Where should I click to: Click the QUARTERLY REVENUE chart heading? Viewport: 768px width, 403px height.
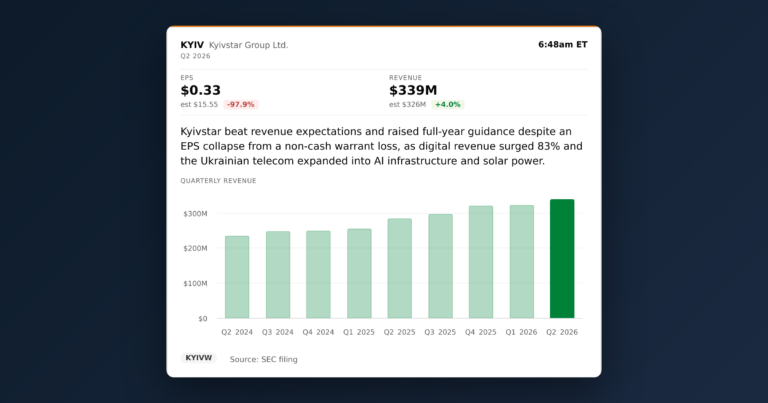tap(218, 181)
